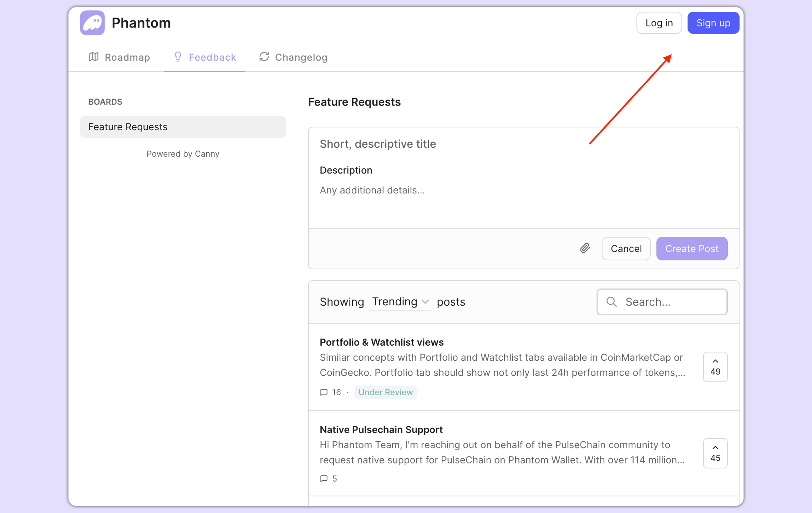Viewport: 812px width, 513px height.
Task: Upvote the Native Pulsechain Support post
Action: point(715,453)
